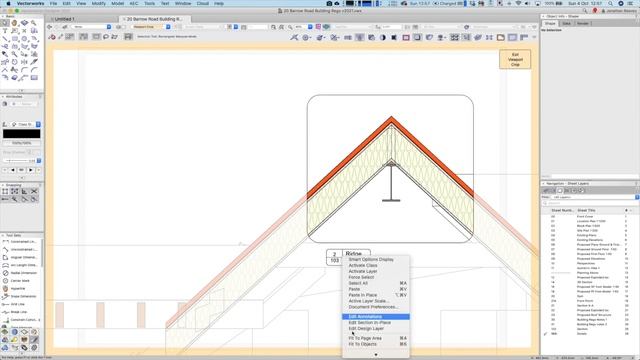Open the last round tab icon in Navigation
Screen dimensions: 640x360
pos(582,190)
